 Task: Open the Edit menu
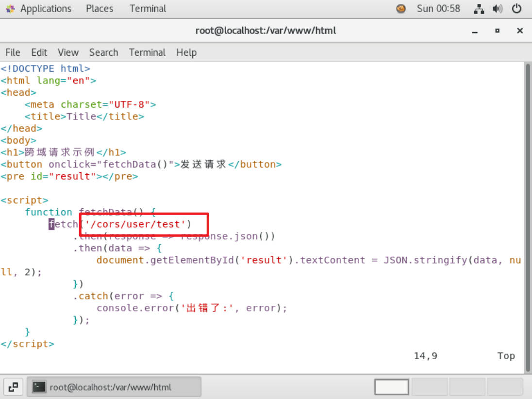[39, 52]
